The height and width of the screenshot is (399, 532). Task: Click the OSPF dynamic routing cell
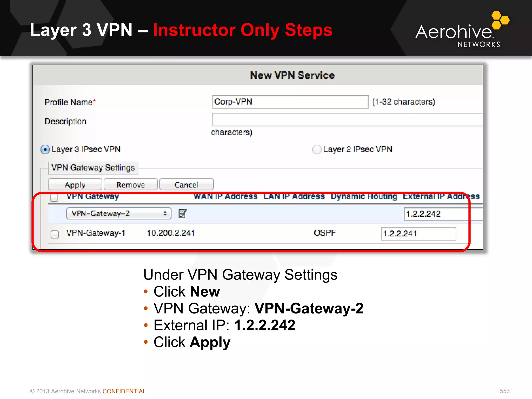click(x=325, y=233)
